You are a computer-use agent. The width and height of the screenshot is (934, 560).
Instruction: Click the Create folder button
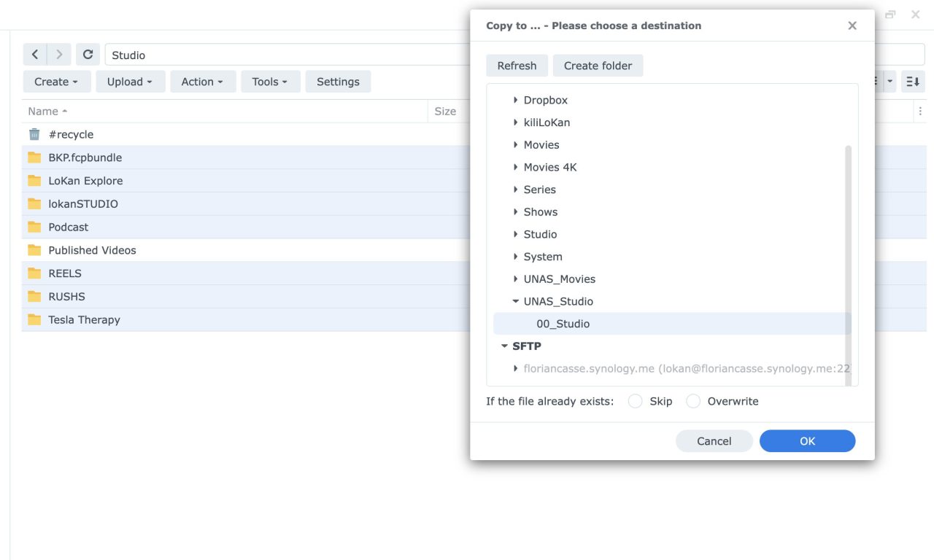(598, 66)
